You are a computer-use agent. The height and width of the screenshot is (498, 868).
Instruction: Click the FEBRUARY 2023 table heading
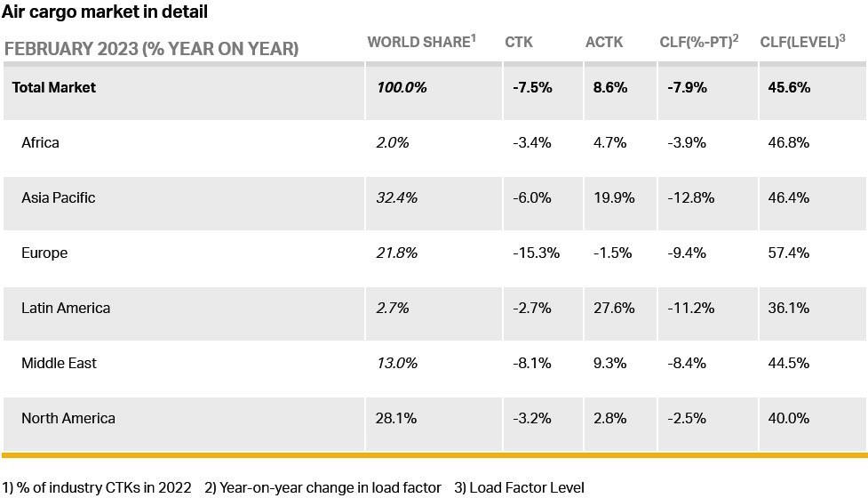click(151, 48)
